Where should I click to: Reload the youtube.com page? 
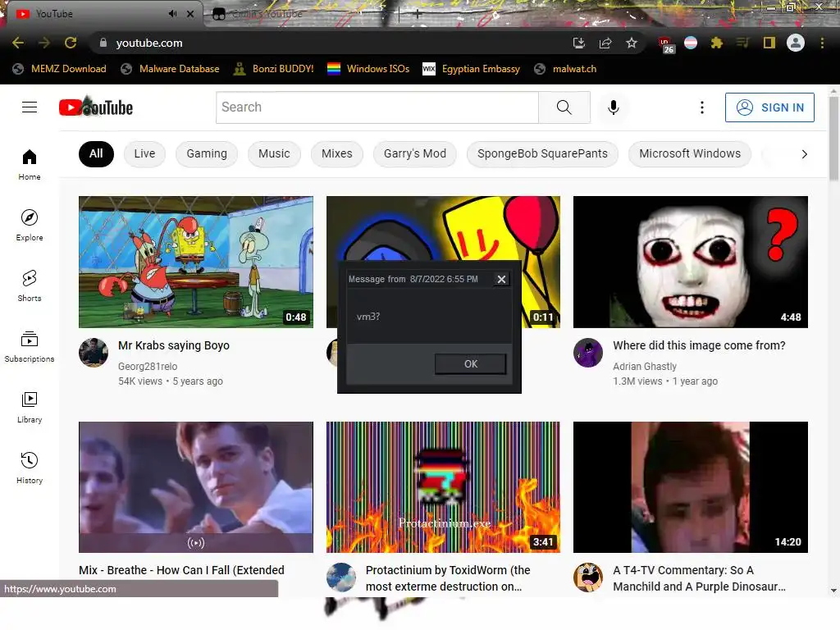click(x=71, y=43)
